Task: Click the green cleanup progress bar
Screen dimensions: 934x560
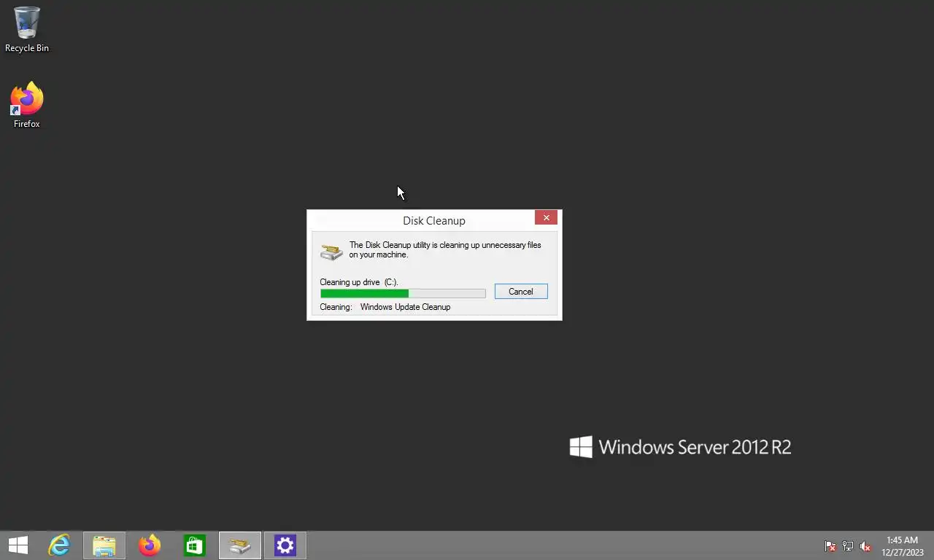Action: pos(403,293)
